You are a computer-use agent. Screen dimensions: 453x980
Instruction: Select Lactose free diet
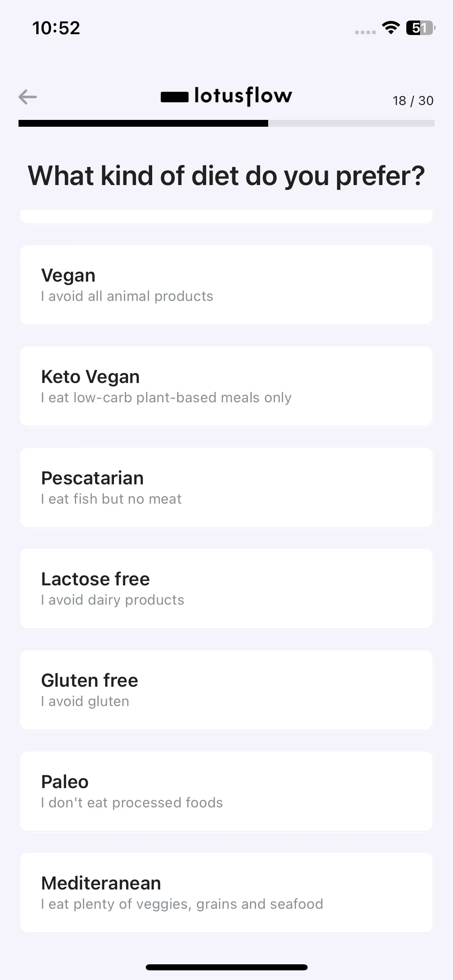tap(226, 589)
